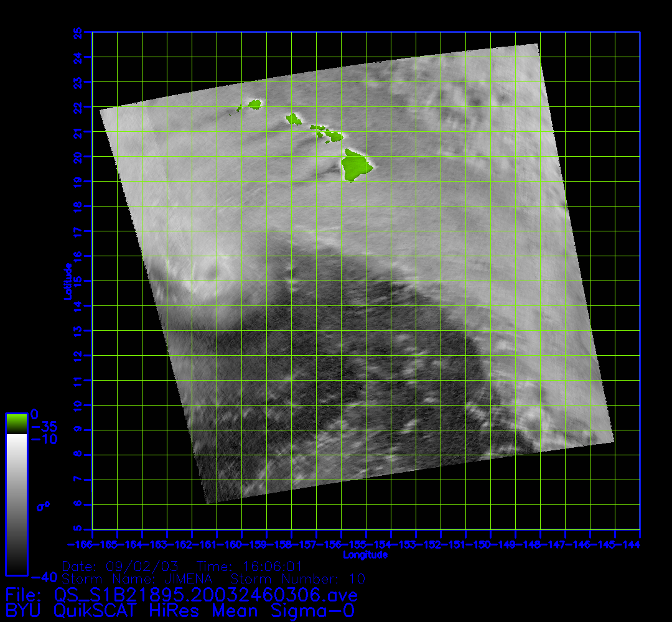Viewport: 672px width, 622px height.
Task: Click the Big Island of Hawaii
Action: click(x=357, y=165)
